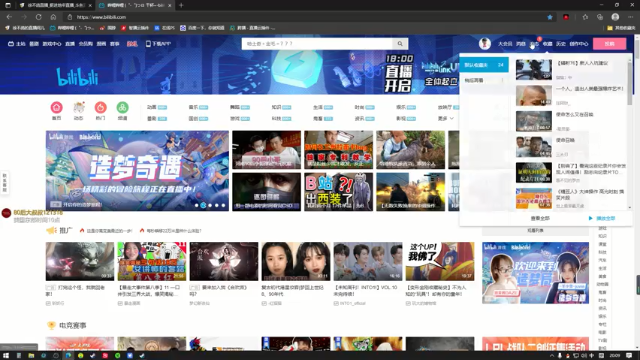Expand the 更多 category dropdown
This screenshot has width=640, height=360.
(x=446, y=118)
